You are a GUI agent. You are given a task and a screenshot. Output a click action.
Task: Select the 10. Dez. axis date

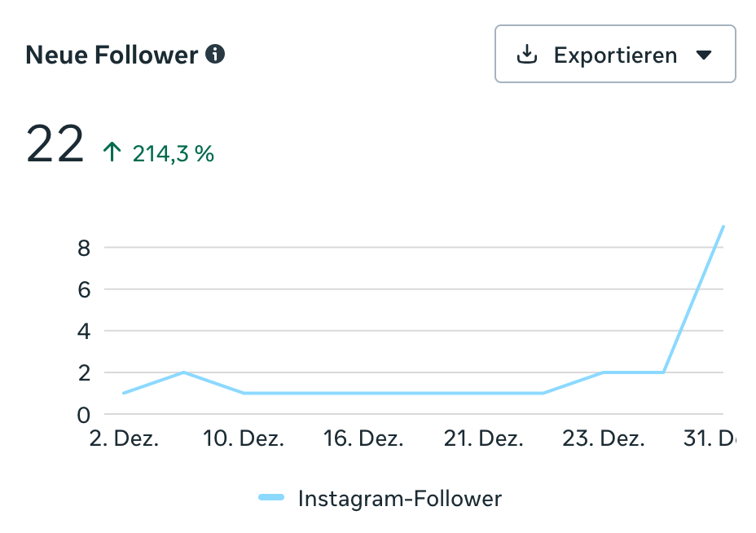[244, 438]
